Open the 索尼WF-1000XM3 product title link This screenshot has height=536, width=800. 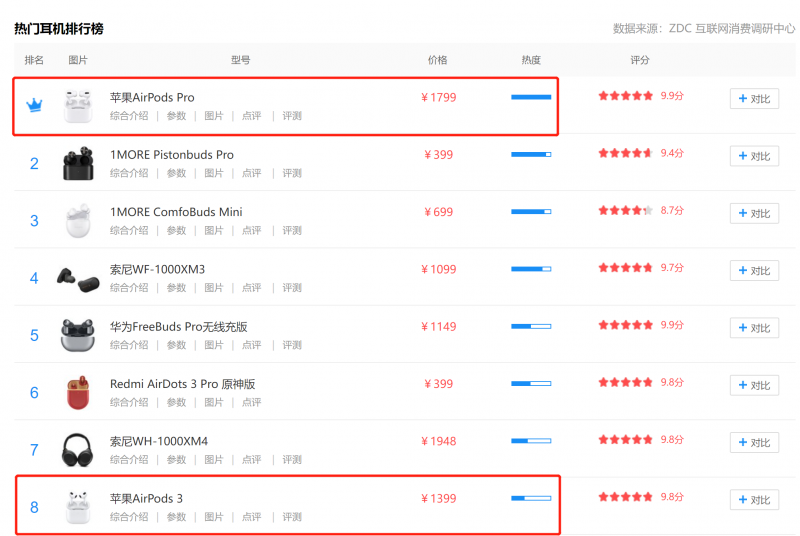pyautogui.click(x=157, y=269)
